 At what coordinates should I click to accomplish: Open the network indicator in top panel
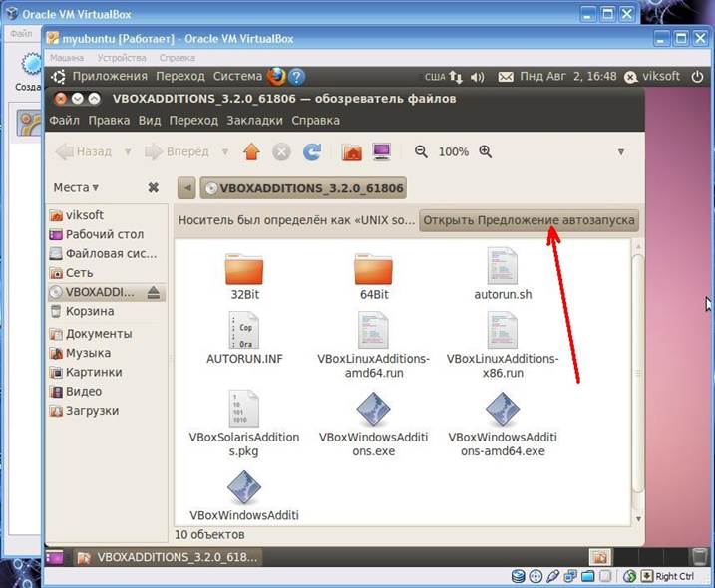[x=455, y=77]
